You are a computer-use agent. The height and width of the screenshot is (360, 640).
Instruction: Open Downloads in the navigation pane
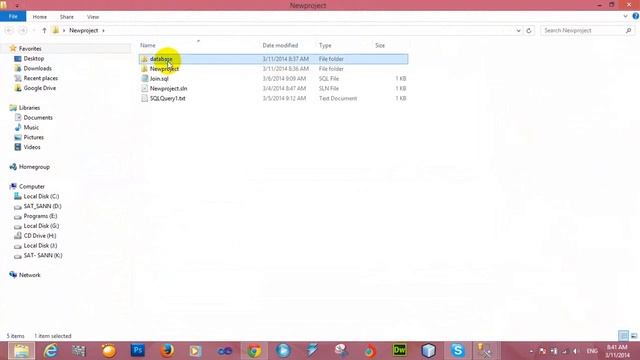tap(37, 68)
